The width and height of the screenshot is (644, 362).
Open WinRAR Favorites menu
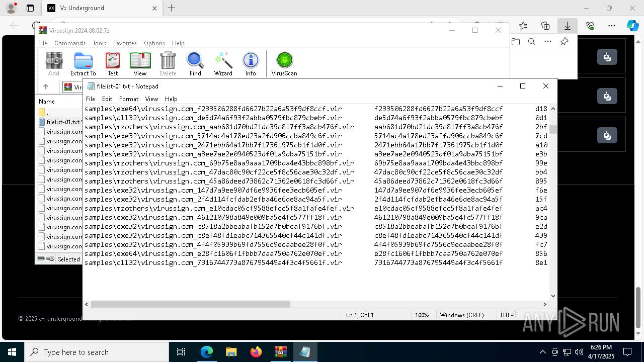[x=125, y=43]
